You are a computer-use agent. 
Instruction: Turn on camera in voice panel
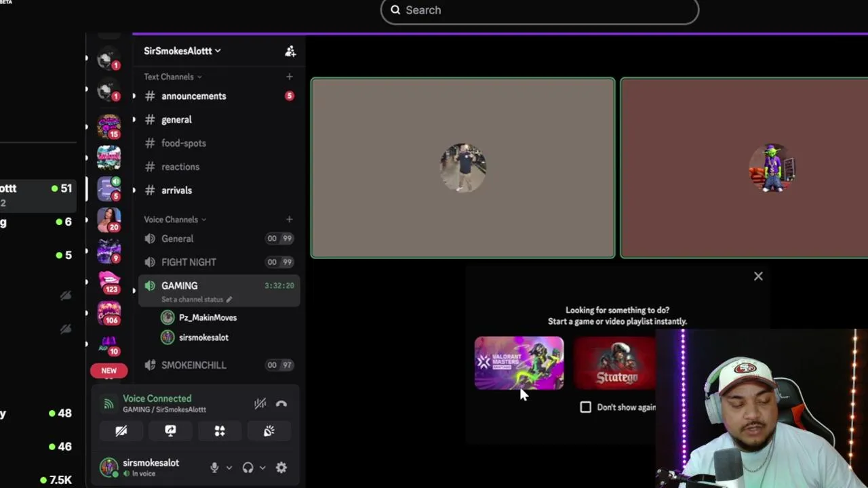coord(121,431)
